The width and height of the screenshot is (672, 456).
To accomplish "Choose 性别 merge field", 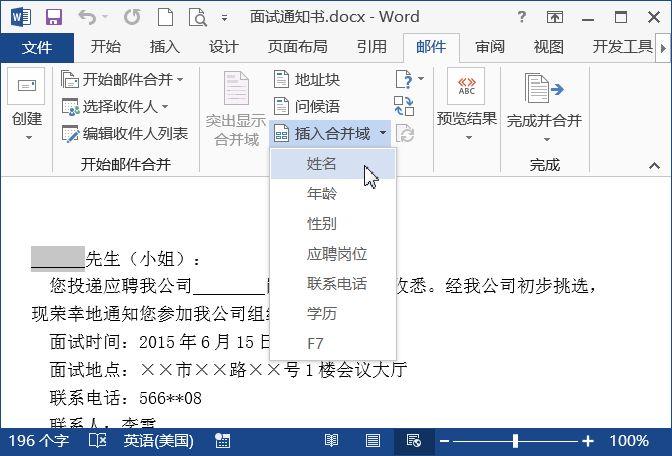I will click(333, 224).
